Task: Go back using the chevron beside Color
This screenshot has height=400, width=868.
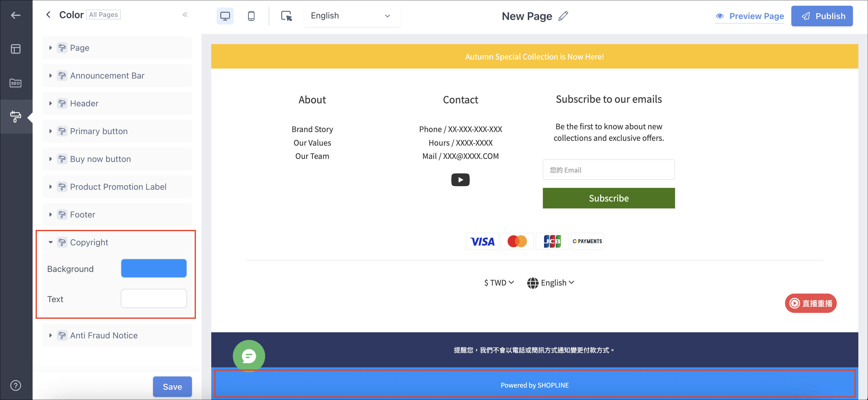Action: (49, 15)
